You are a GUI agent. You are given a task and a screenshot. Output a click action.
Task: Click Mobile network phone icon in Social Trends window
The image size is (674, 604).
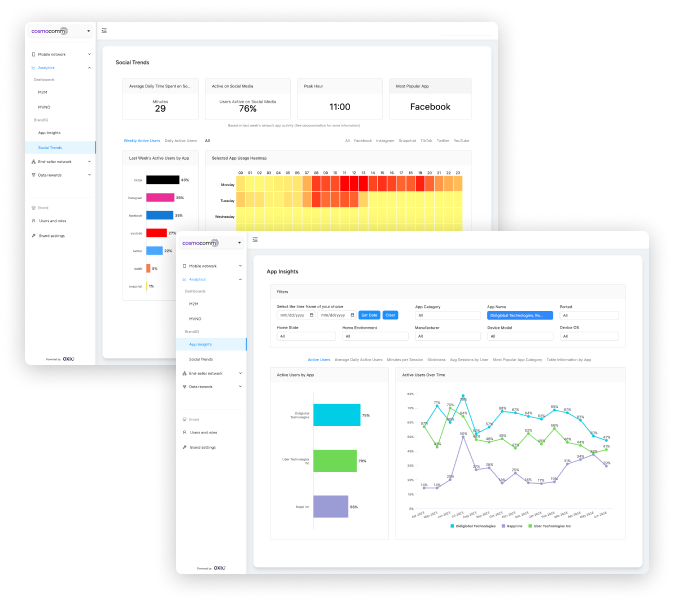(34, 54)
